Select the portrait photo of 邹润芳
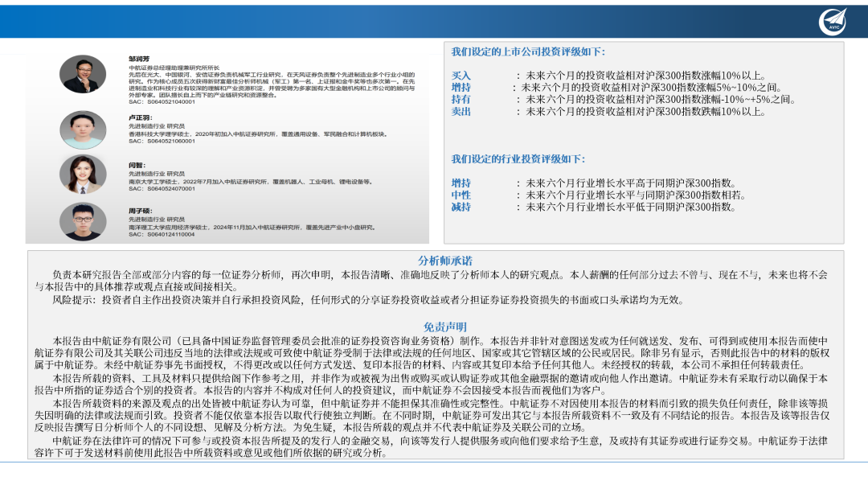868x489 pixels. click(x=83, y=74)
